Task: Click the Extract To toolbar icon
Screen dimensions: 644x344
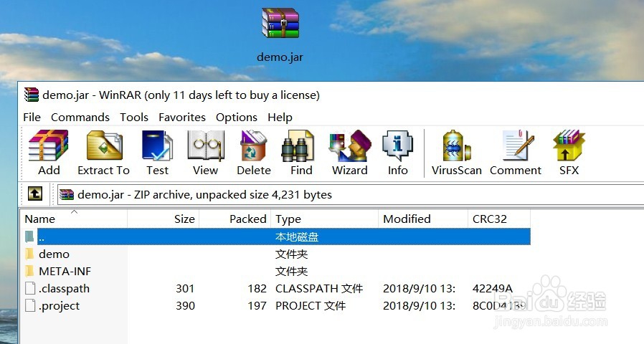Action: (104, 145)
